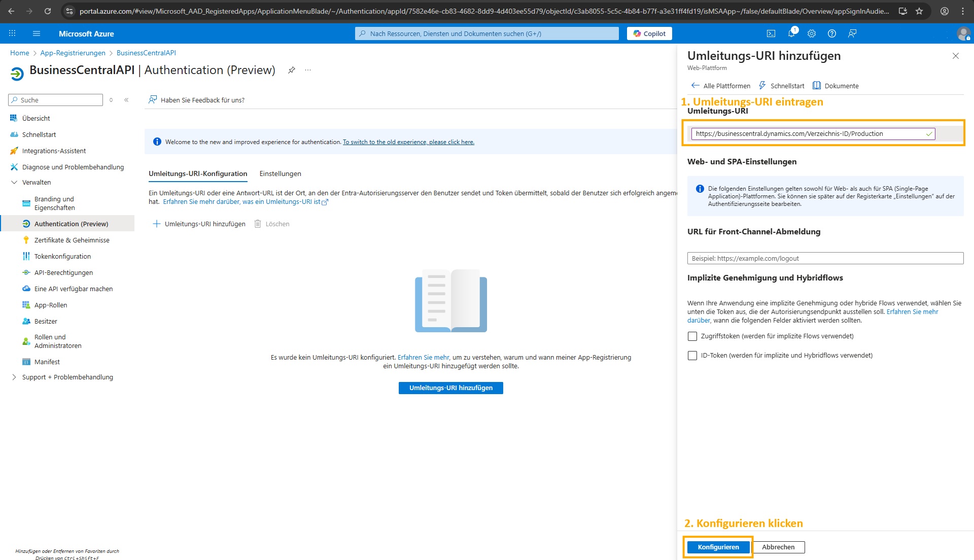Screen dimensions: 974x560
Task: Click the info icon in welcome banner
Action: [x=157, y=142]
